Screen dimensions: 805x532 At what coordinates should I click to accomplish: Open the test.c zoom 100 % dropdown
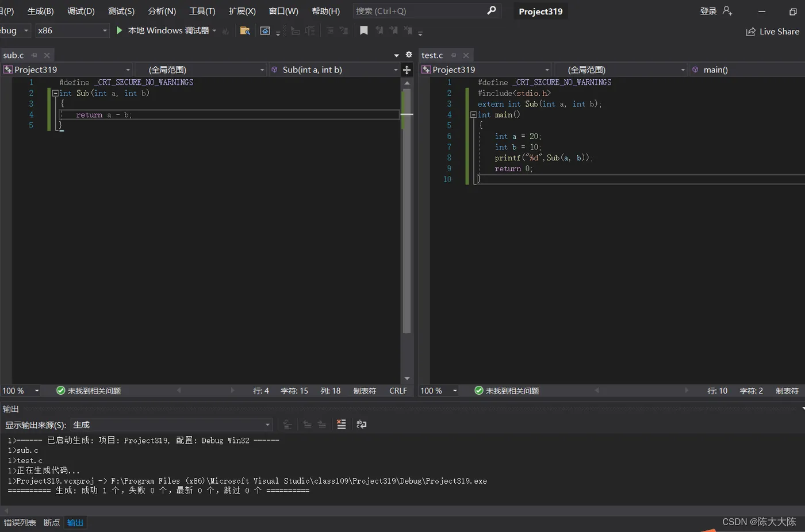click(x=439, y=391)
